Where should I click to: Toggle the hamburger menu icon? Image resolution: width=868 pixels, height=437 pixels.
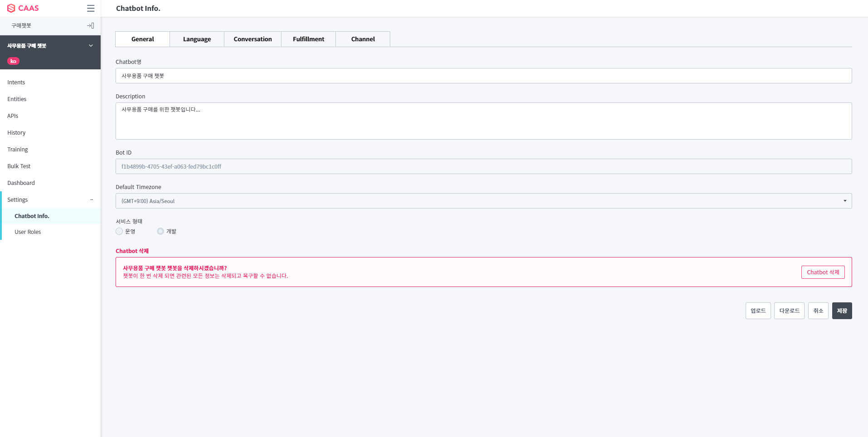91,8
